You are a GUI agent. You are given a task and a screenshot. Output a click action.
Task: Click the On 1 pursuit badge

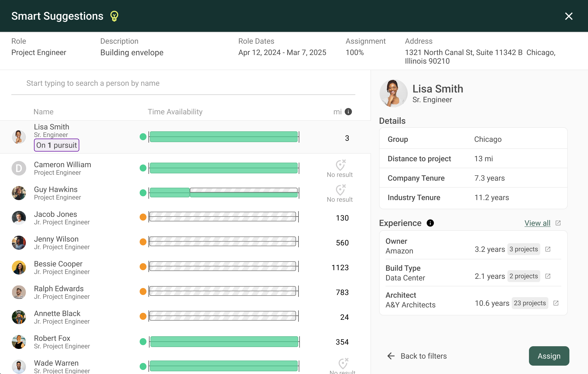pyautogui.click(x=57, y=145)
